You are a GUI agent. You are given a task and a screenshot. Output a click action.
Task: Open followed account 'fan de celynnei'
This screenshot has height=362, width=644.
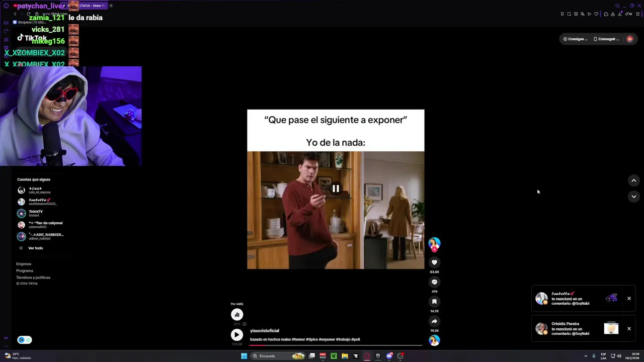(40, 225)
